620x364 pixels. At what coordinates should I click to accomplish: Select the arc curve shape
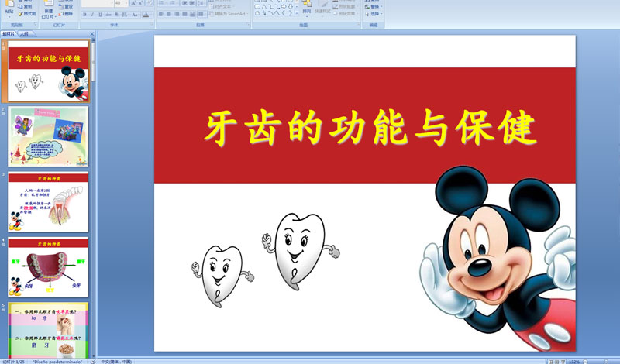(x=270, y=13)
